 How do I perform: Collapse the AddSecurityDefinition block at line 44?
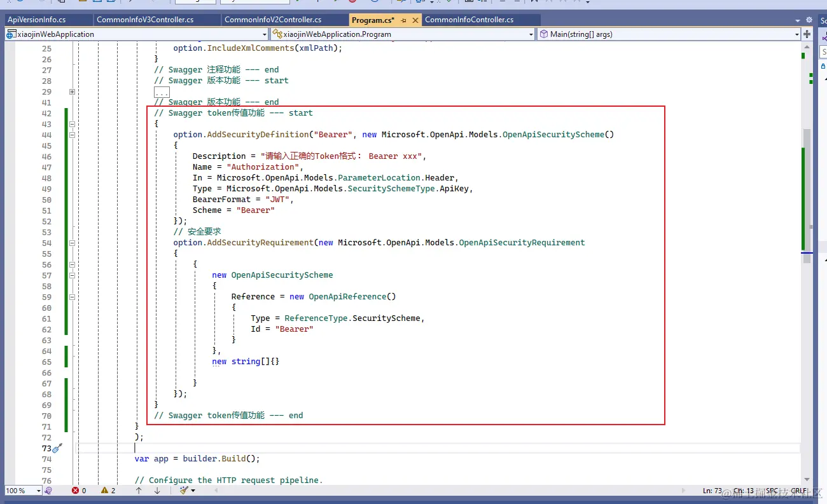[72, 135]
